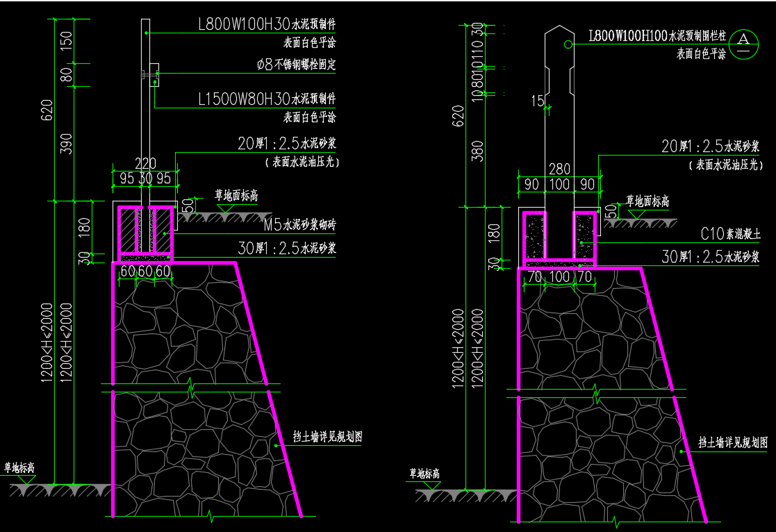Viewport: 776px width, 532px height.
Task: Select '草地面标高' text in right section
Action: 647,201
